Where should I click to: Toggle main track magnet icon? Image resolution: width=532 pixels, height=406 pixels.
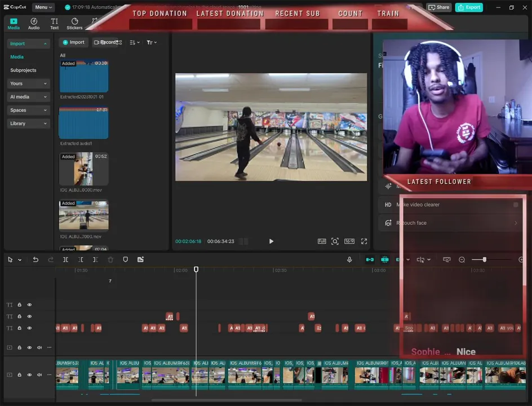pyautogui.click(x=370, y=260)
